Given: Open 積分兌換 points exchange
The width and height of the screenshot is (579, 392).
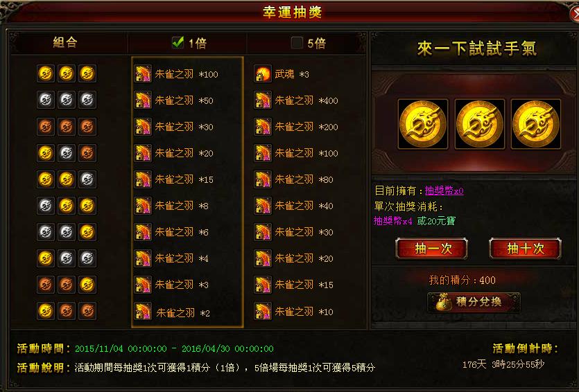Looking at the screenshot, I should click(x=474, y=303).
